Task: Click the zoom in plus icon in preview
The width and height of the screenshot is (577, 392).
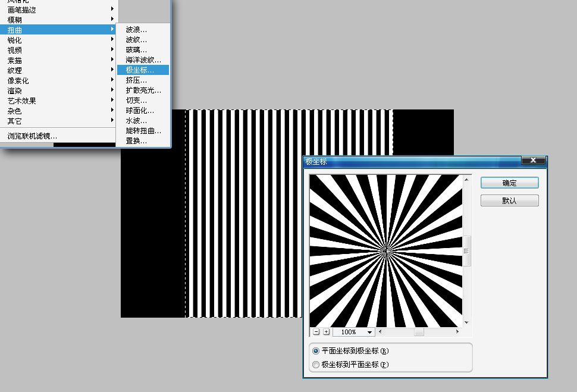Action: pyautogui.click(x=326, y=332)
